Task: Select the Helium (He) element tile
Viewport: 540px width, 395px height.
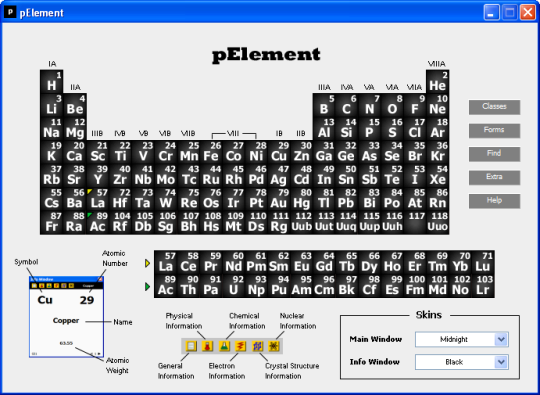Action: 437,81
